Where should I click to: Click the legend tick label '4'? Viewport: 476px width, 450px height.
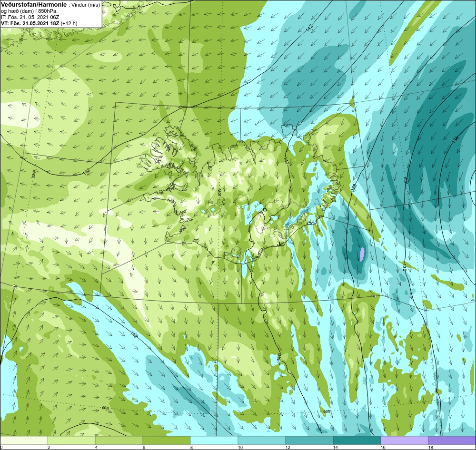96,447
